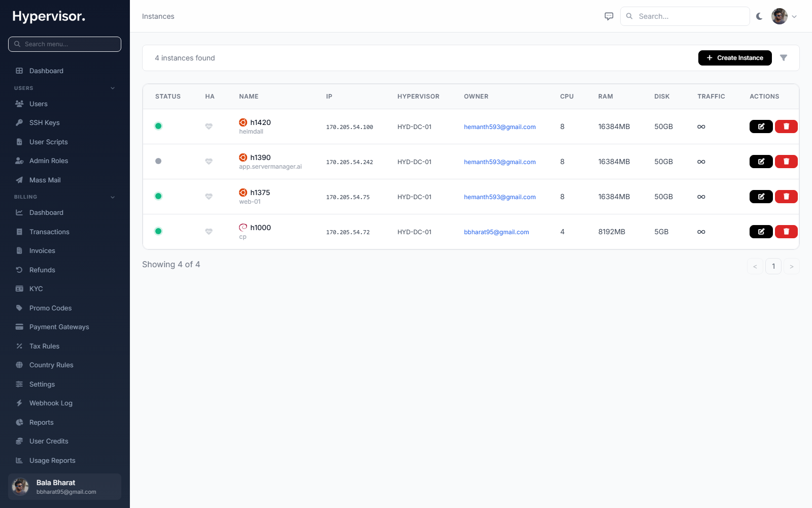Image resolution: width=812 pixels, height=508 pixels.
Task: Click green status indicator for h1420
Action: pos(158,126)
